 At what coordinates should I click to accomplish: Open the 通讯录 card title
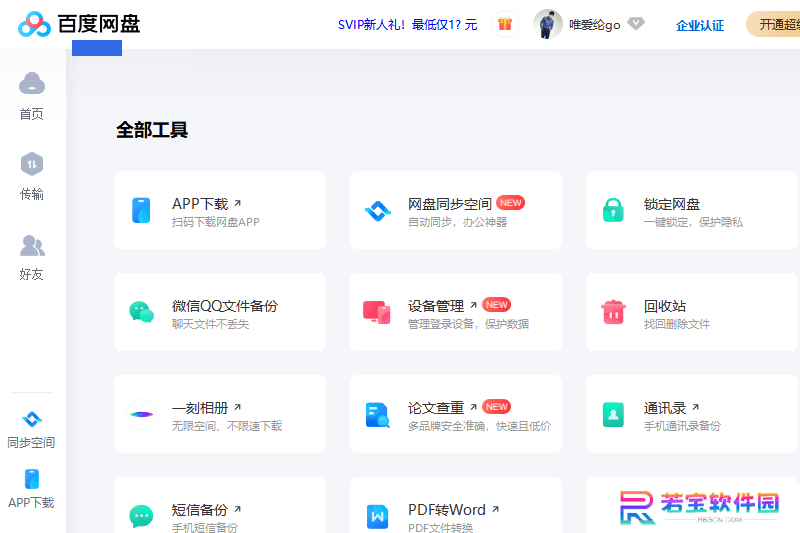[664, 408]
